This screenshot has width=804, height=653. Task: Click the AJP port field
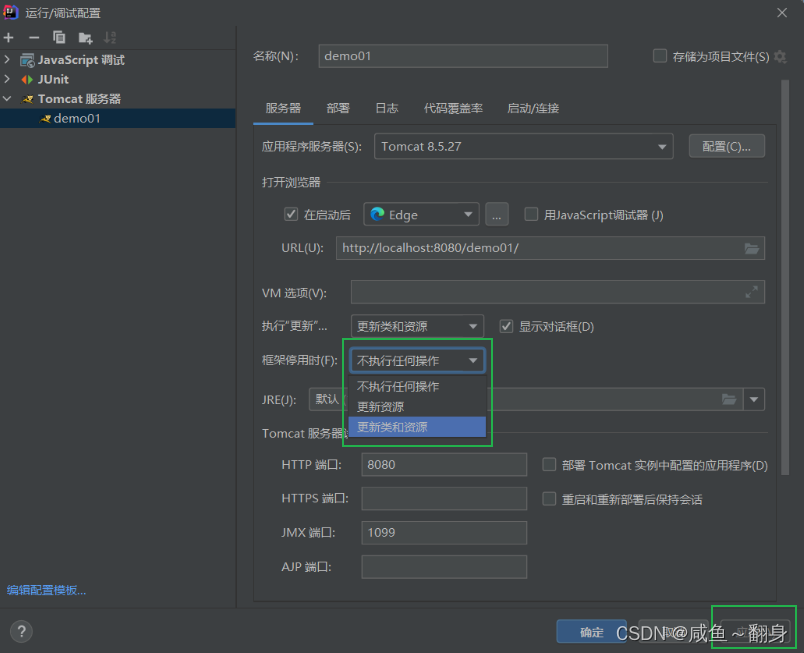coord(444,567)
